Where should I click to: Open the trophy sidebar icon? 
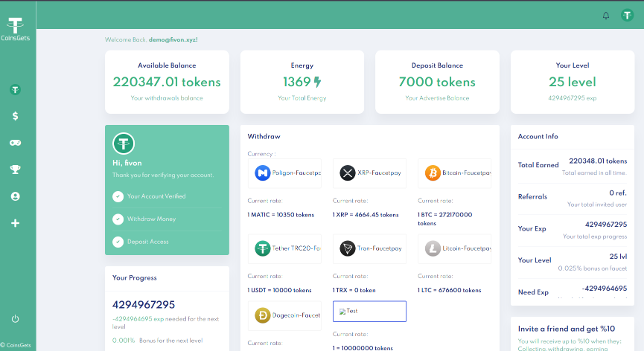pyautogui.click(x=15, y=170)
